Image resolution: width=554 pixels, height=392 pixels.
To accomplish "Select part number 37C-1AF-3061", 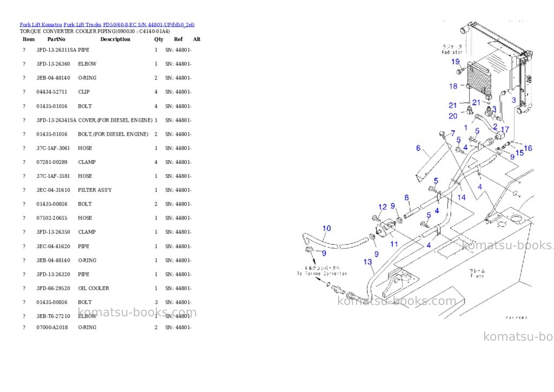I will 54,148.
